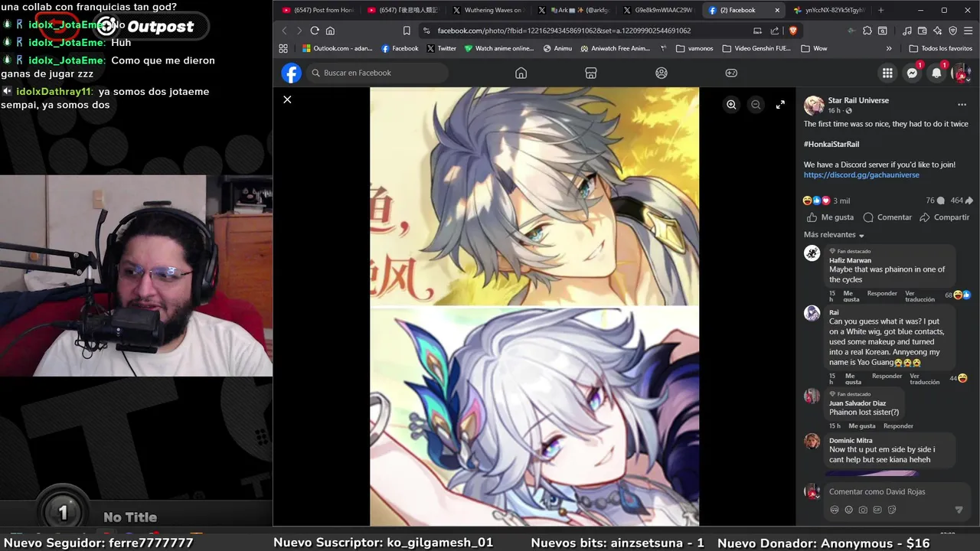Open Facebook Gaming icon

731,73
